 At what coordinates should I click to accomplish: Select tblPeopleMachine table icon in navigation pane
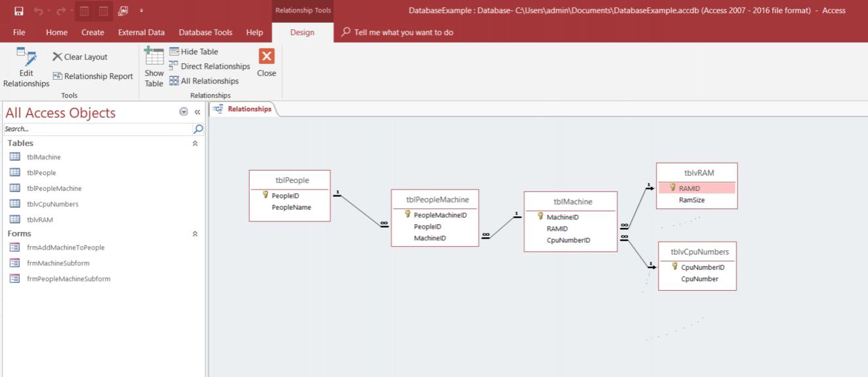[x=14, y=188]
